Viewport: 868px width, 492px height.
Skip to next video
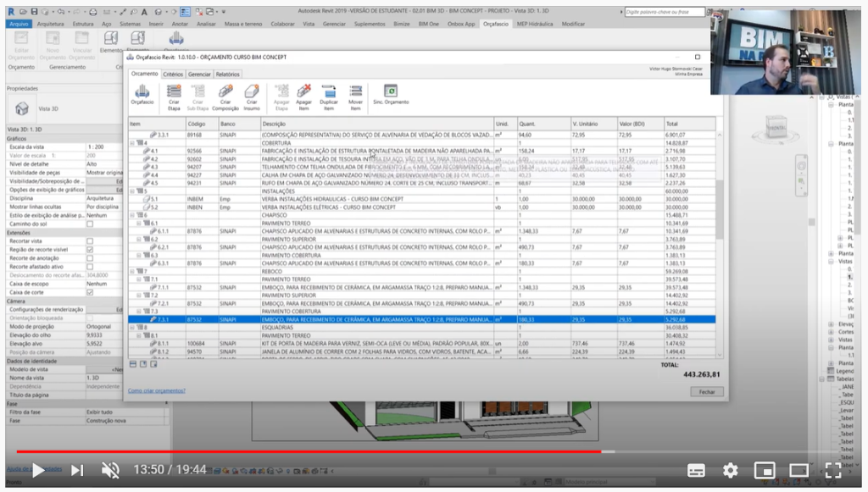[77, 471]
